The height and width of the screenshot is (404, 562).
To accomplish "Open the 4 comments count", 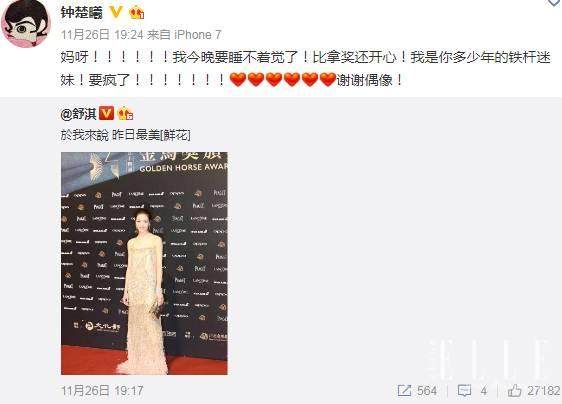I will (484, 391).
